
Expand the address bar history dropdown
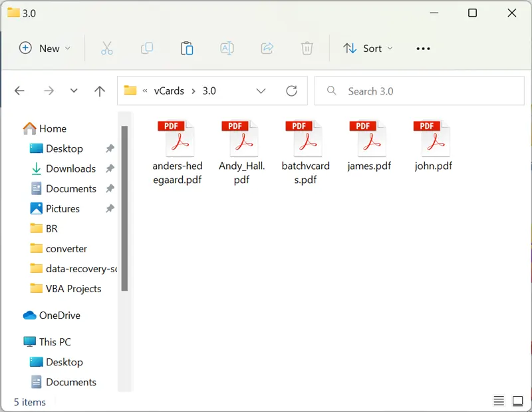(x=261, y=91)
